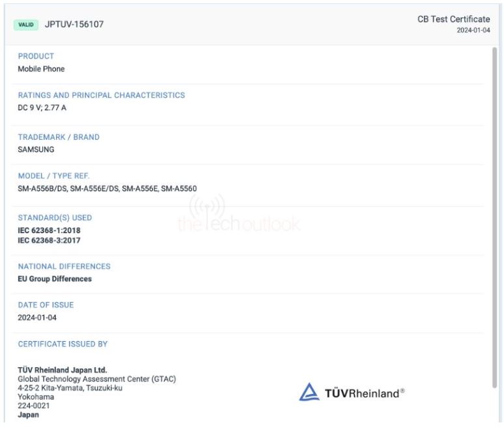This screenshot has width=504, height=427.
Task: Select the Mobile Phone product value
Action: [x=41, y=69]
